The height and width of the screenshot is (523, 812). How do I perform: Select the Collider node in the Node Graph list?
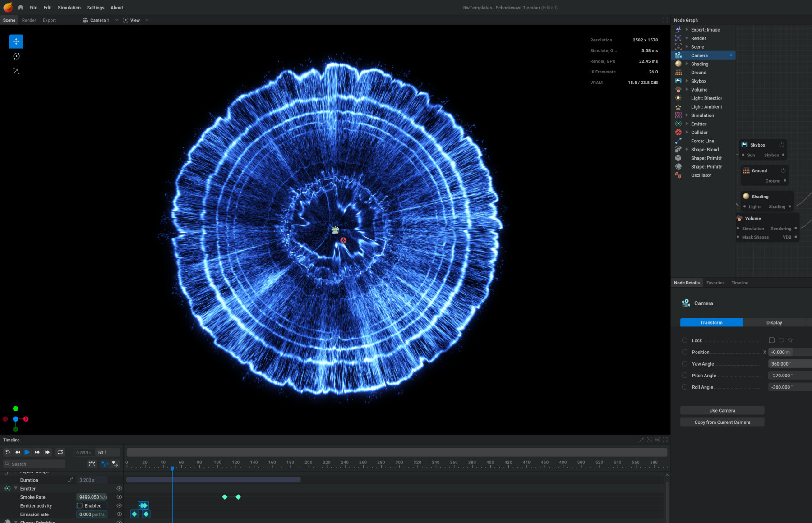pyautogui.click(x=699, y=132)
